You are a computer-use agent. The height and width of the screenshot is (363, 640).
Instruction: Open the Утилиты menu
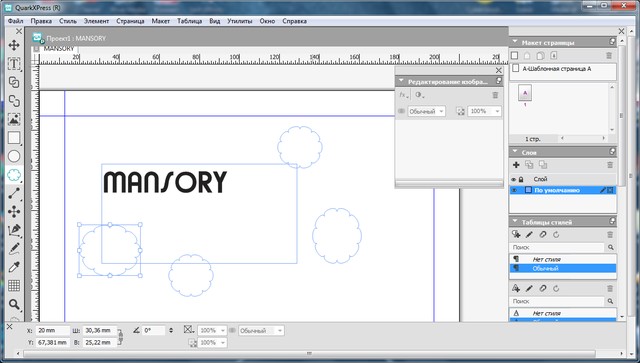(240, 21)
